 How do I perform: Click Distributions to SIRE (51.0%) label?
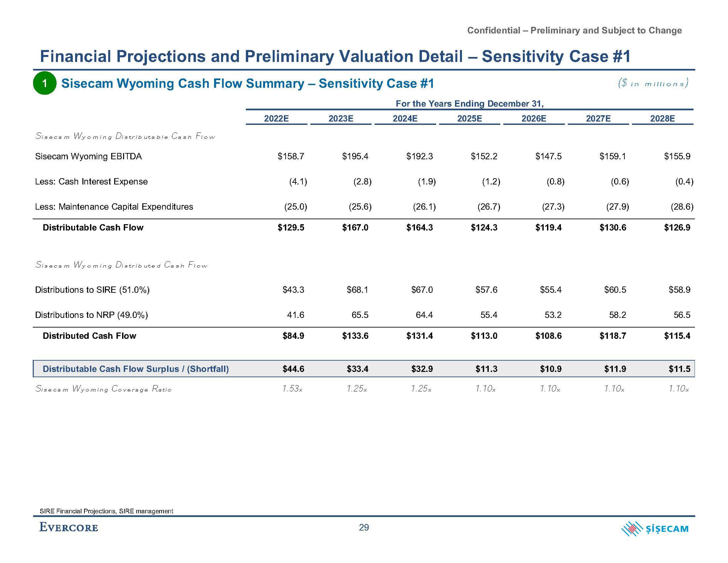coord(92,290)
